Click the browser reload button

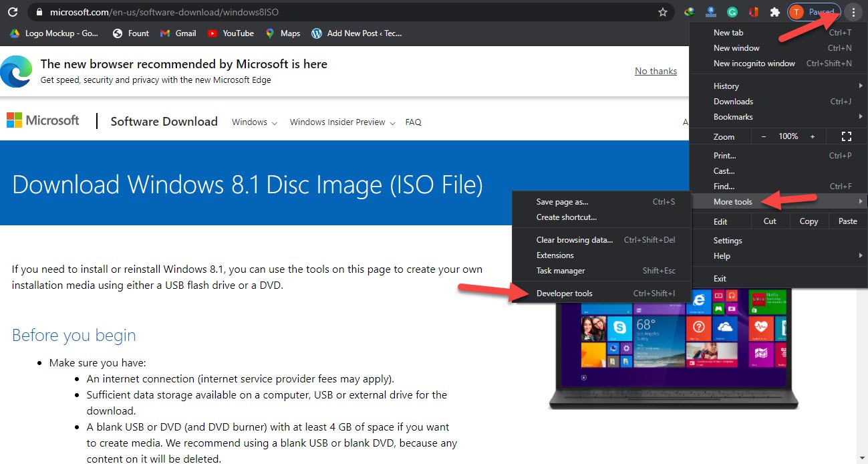12,12
